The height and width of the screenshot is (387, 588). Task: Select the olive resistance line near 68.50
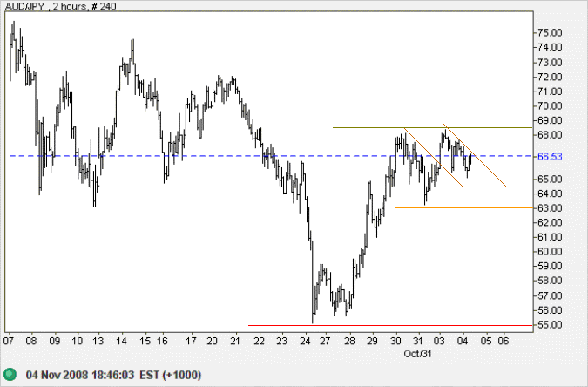point(432,128)
